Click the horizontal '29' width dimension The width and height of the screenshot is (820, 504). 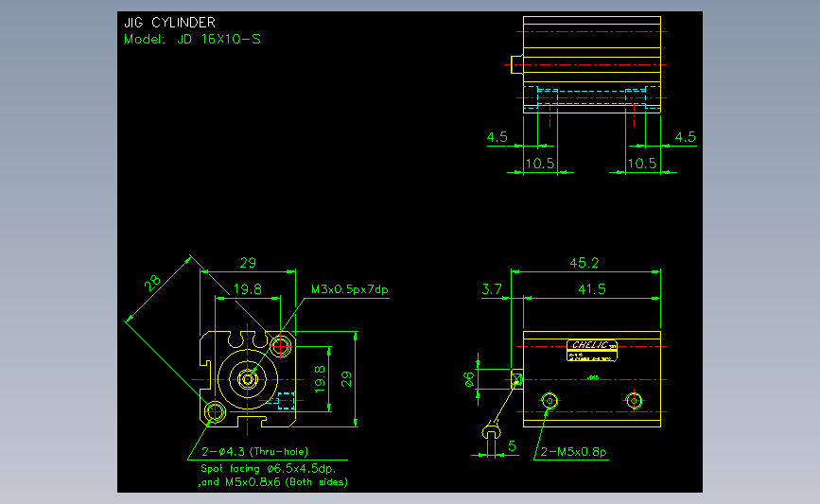tap(248, 263)
